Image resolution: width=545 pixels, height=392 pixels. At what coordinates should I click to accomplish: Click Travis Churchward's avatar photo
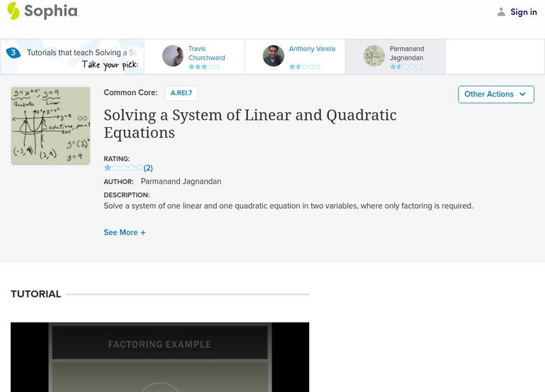(x=173, y=56)
